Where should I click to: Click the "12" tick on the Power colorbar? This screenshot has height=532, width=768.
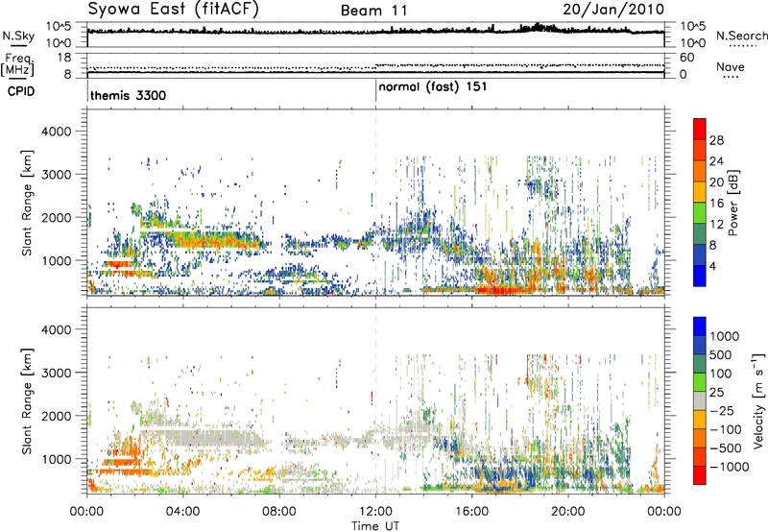pyautogui.click(x=716, y=225)
